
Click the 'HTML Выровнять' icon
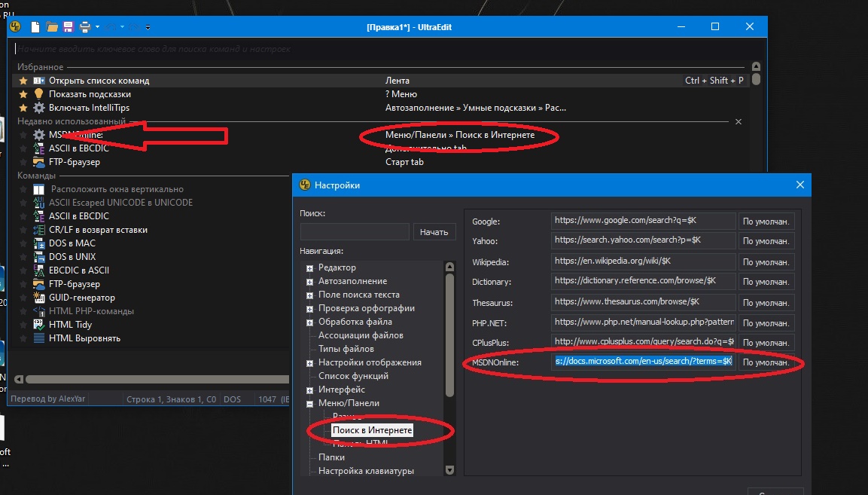coord(38,338)
